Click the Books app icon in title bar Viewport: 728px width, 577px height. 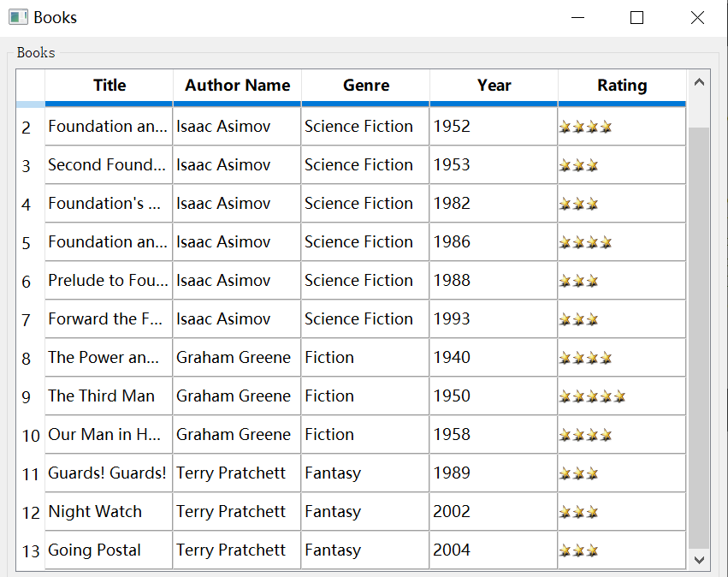click(18, 17)
